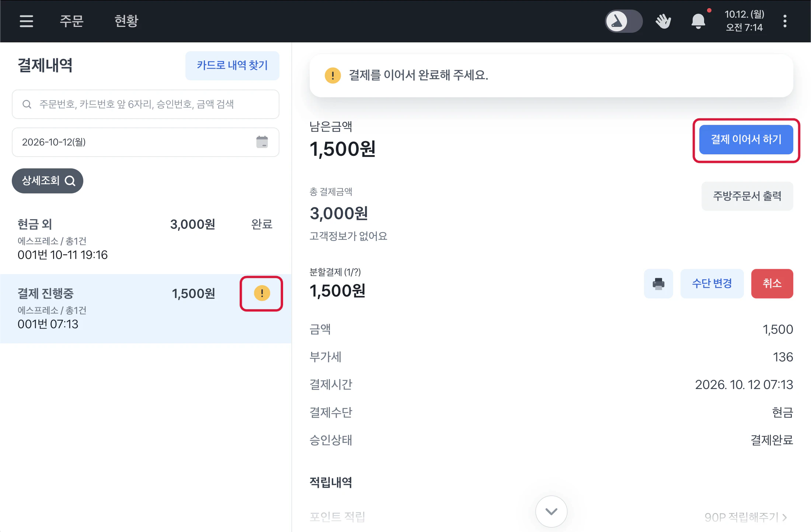811x532 pixels.
Task: Click the 카드로 내역 찾기 button
Action: [232, 66]
